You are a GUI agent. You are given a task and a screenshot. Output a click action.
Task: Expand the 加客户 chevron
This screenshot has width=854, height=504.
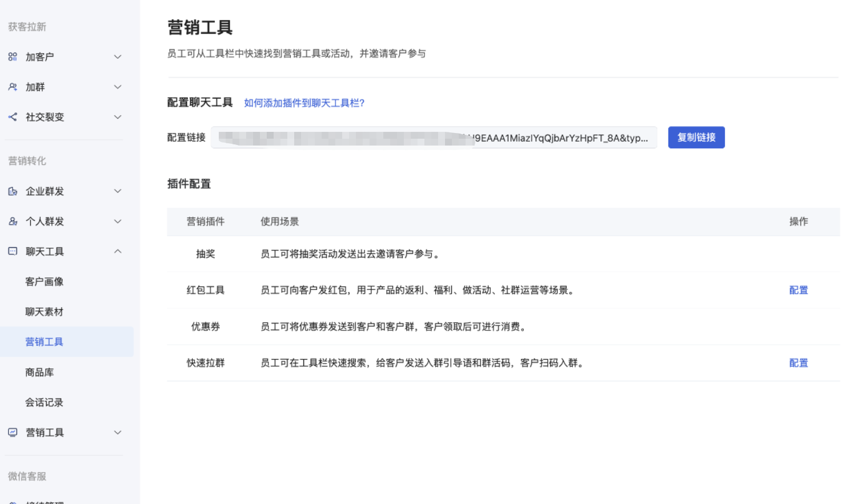pos(118,57)
